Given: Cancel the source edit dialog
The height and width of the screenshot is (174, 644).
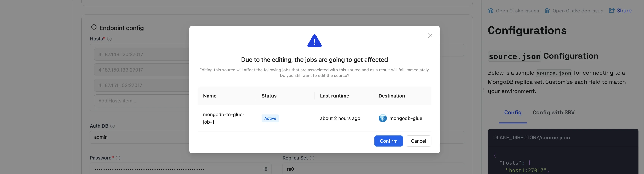Looking at the screenshot, I should [x=418, y=141].
